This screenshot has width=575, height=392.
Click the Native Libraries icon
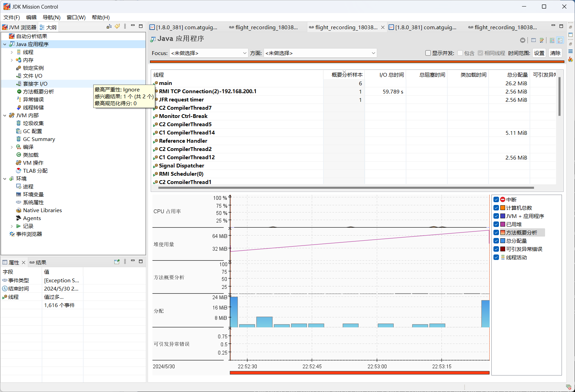tap(19, 210)
